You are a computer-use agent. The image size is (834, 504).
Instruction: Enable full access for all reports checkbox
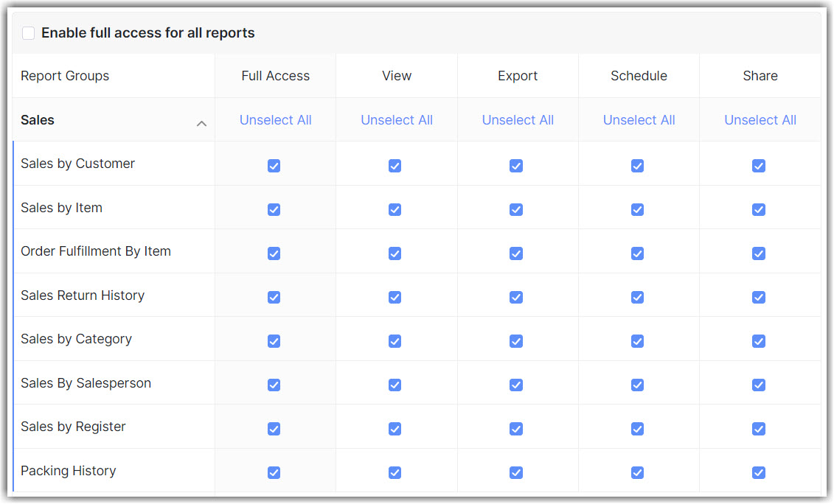pos(28,33)
